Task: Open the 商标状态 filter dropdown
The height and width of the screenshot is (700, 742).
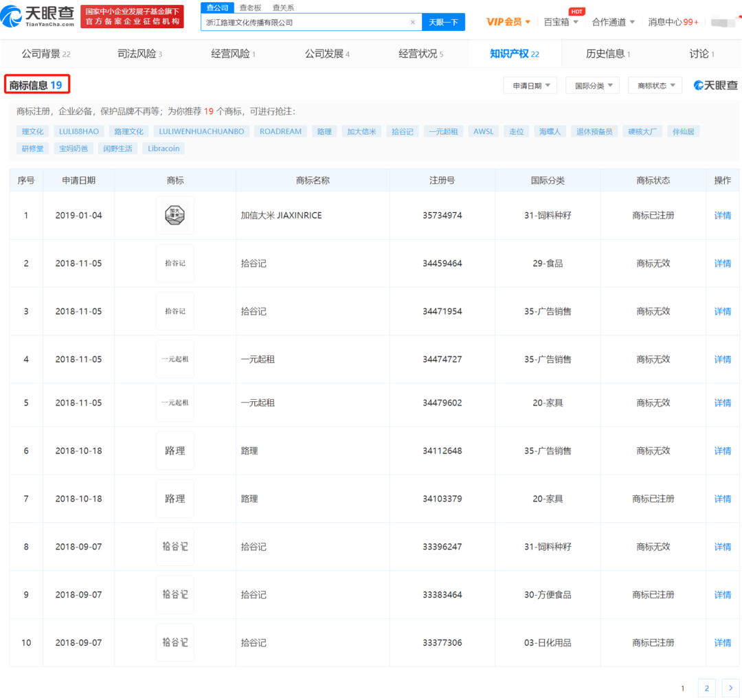Action: (x=655, y=85)
